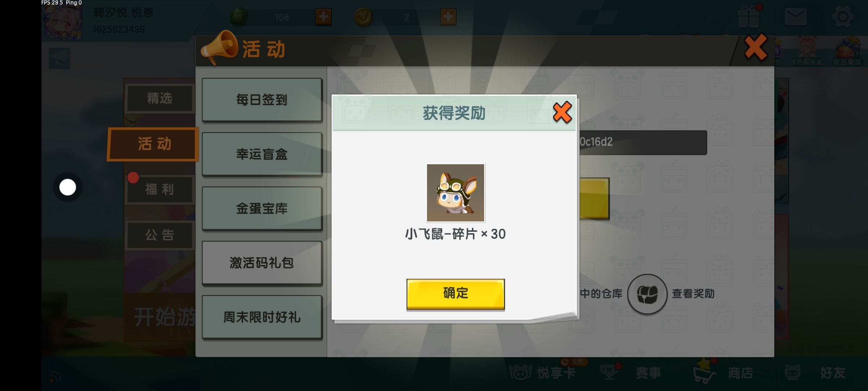
Task: Open the 公告 announcements menu
Action: tap(159, 235)
